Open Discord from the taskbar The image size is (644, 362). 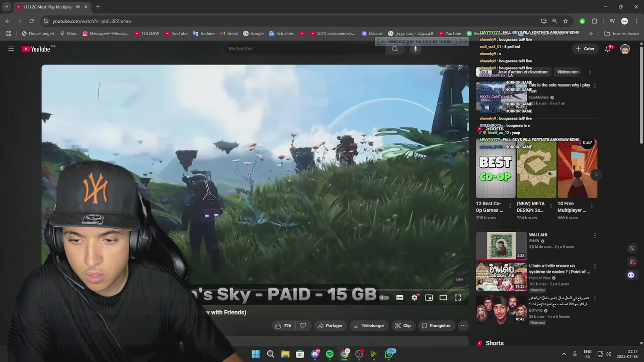pos(315,354)
